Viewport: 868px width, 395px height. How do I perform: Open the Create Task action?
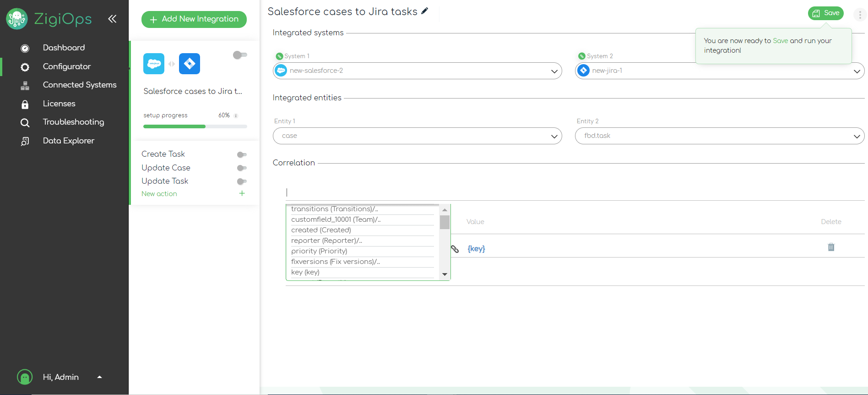point(163,154)
